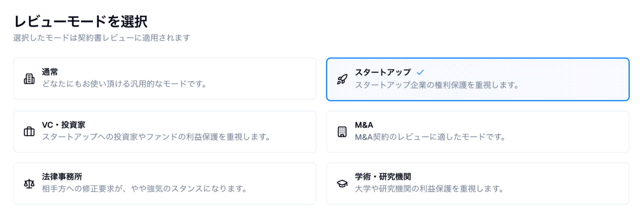
Task: Select the M&A review mode option
Action: (478, 132)
